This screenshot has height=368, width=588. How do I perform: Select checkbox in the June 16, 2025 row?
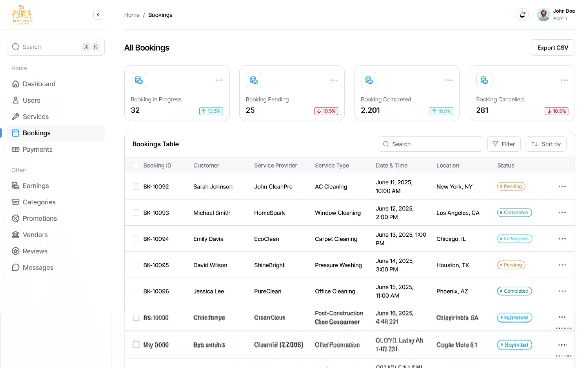136,317
